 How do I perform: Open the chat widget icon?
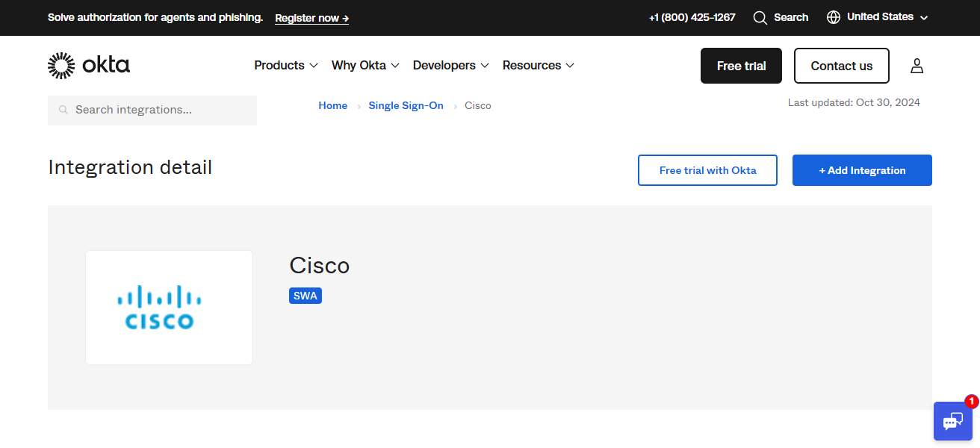952,421
